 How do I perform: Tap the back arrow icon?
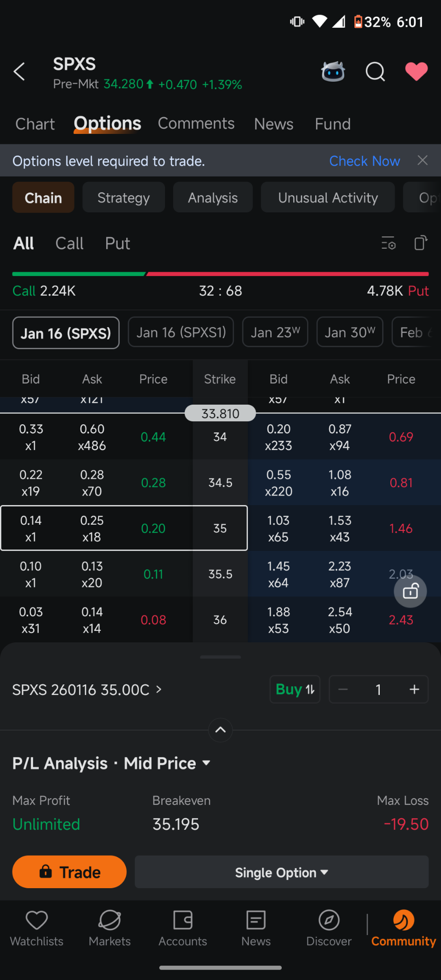20,72
